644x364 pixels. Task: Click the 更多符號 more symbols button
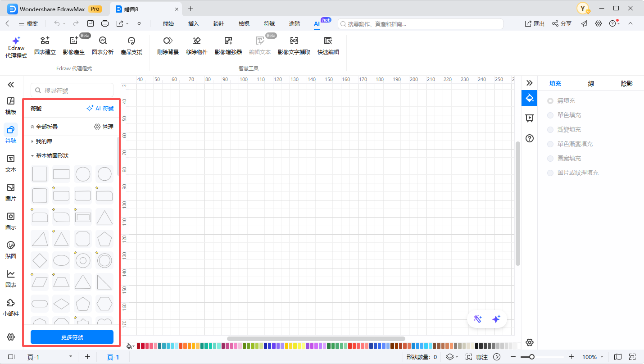[x=72, y=337]
